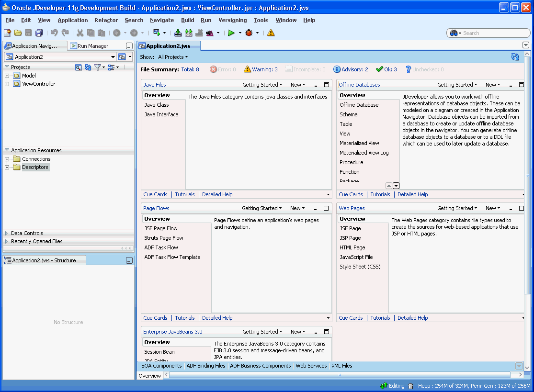534x392 pixels.
Task: Click the Make (single arrow) build icon
Action: point(178,33)
